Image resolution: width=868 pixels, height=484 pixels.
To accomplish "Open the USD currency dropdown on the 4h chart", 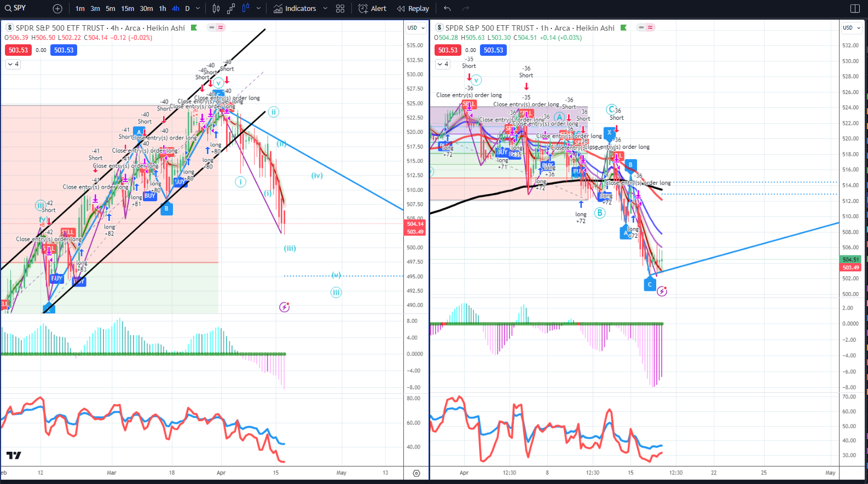I will (x=415, y=28).
